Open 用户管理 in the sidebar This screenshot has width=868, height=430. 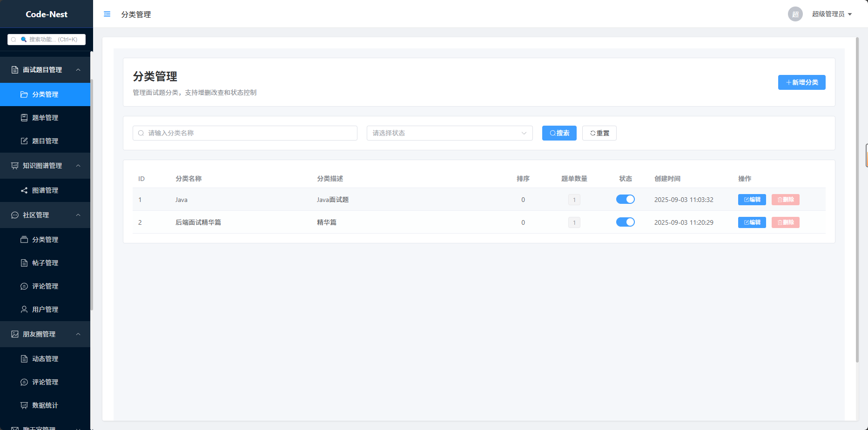[x=45, y=309]
